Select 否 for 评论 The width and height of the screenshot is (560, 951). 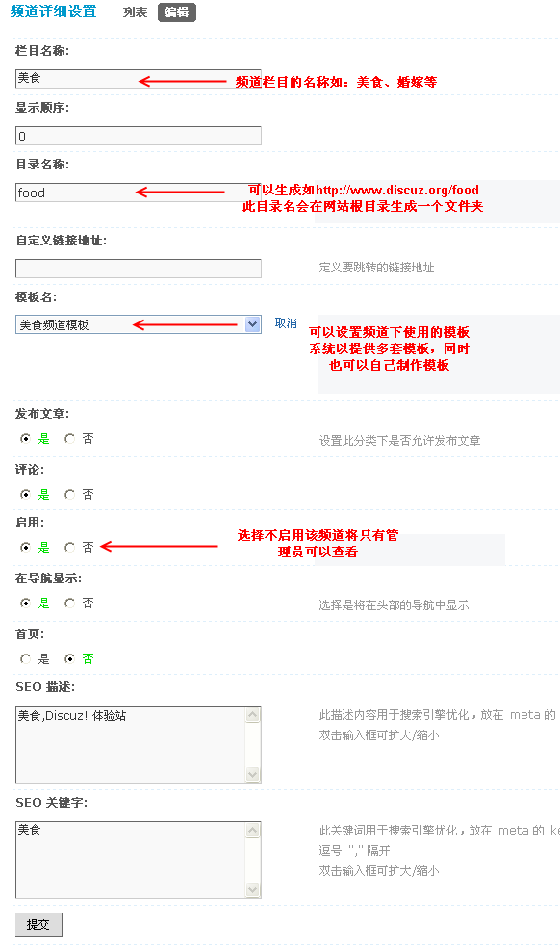click(x=69, y=495)
